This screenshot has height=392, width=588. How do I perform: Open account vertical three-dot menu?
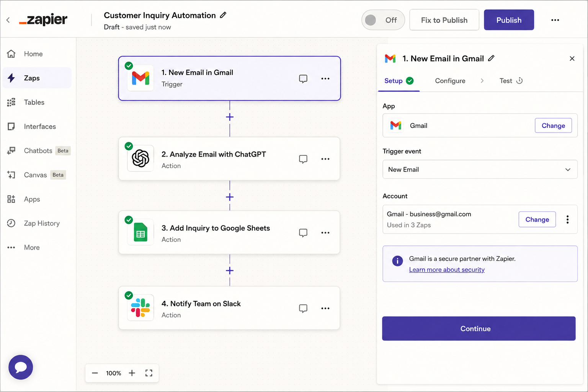pyautogui.click(x=568, y=219)
